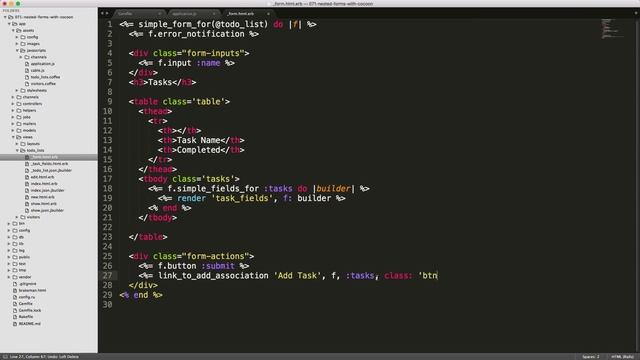Click the edit.html.erb file icon
Viewport: 640px width, 360px height.
coord(27,177)
